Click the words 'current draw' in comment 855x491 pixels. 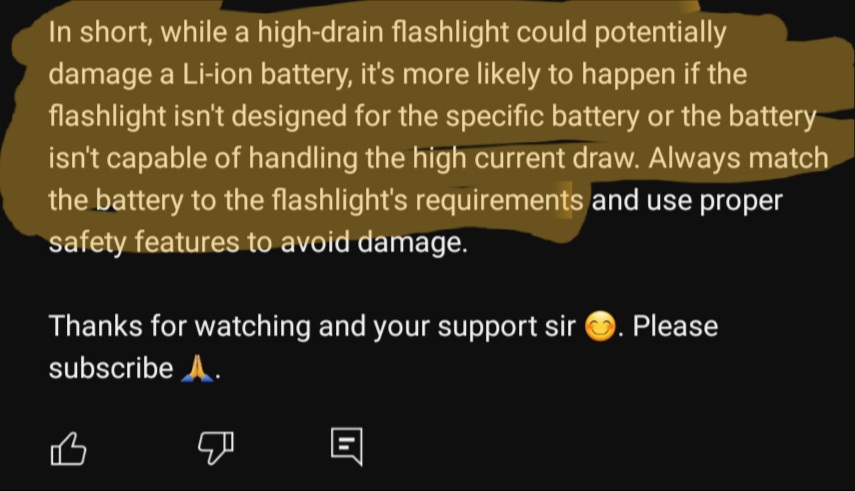[x=555, y=158]
